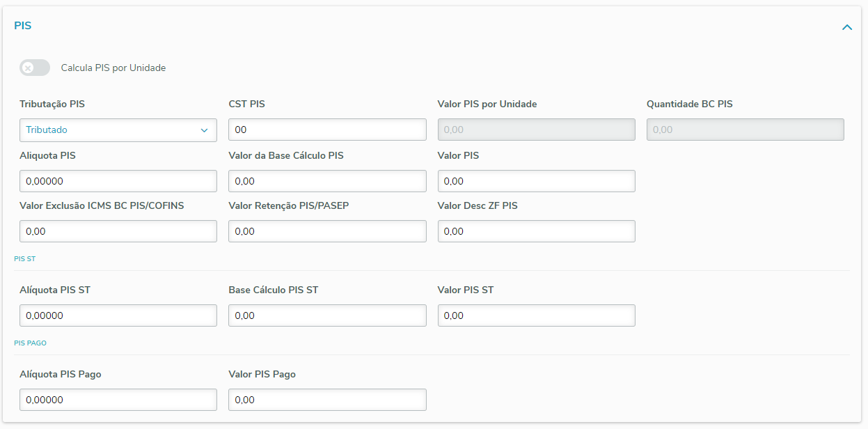Click the Quantidade BC PIS field
Screen dimensions: 868x429
(745, 130)
